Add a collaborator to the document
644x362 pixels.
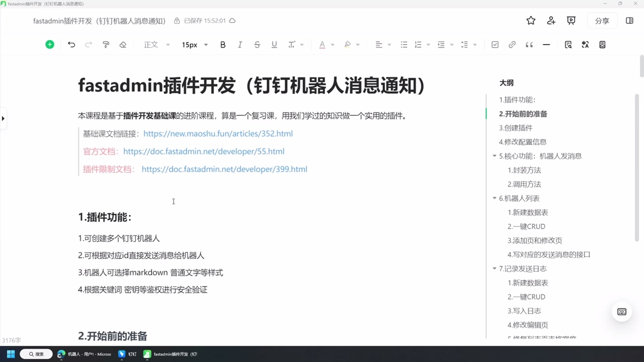551,20
